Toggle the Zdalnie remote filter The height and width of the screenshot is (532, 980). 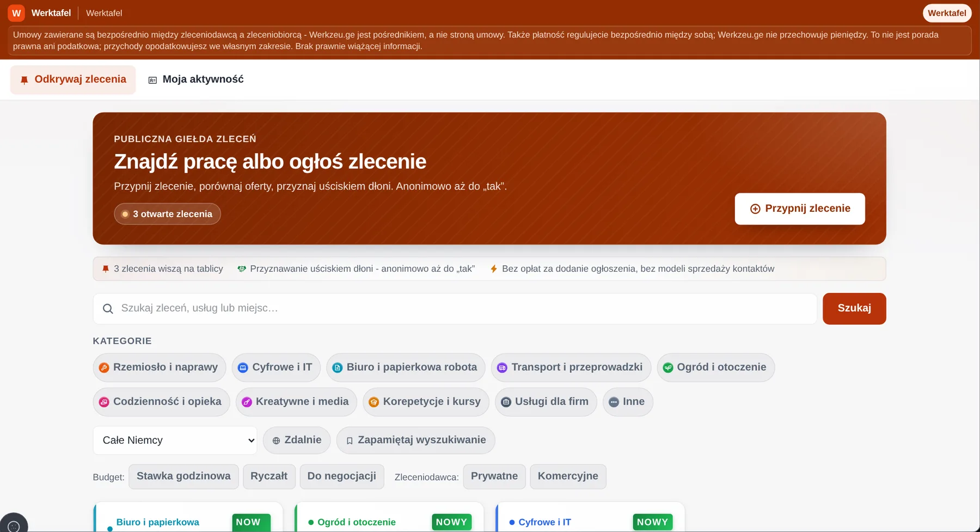tap(297, 440)
